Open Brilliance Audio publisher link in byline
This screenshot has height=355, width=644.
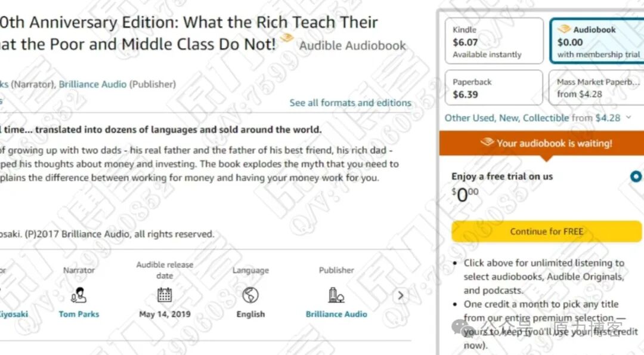pos(92,84)
